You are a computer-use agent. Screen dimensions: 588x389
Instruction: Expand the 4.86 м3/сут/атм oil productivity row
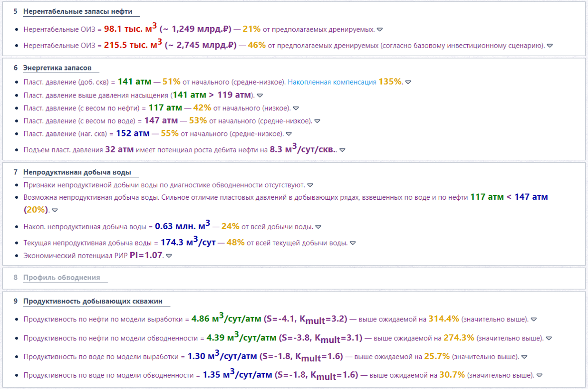(533, 320)
